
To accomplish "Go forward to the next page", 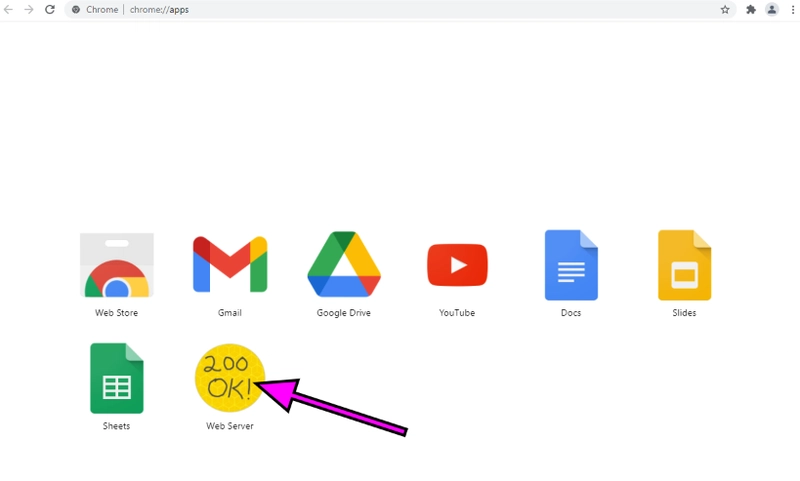I will click(x=29, y=9).
